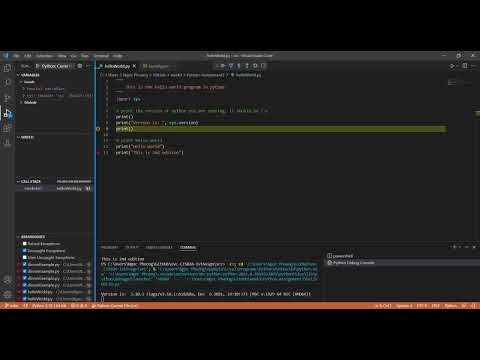
Task: Open the View menu
Action: pos(62,56)
